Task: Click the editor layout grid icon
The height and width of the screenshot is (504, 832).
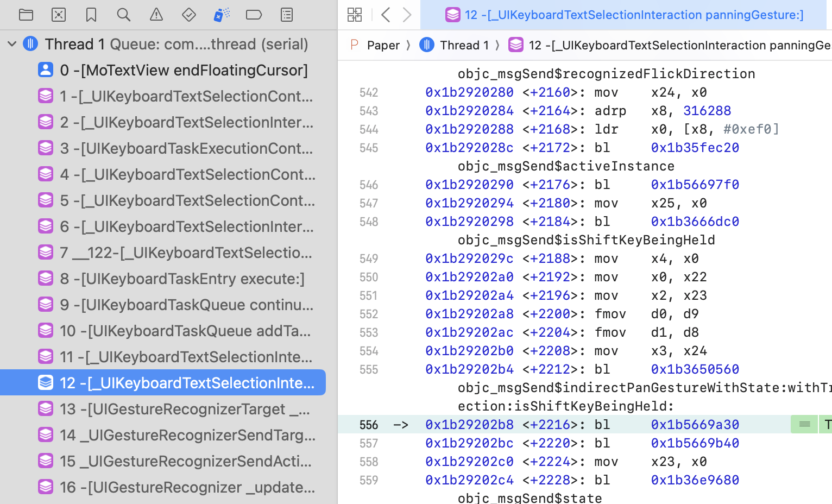Action: 355,15
